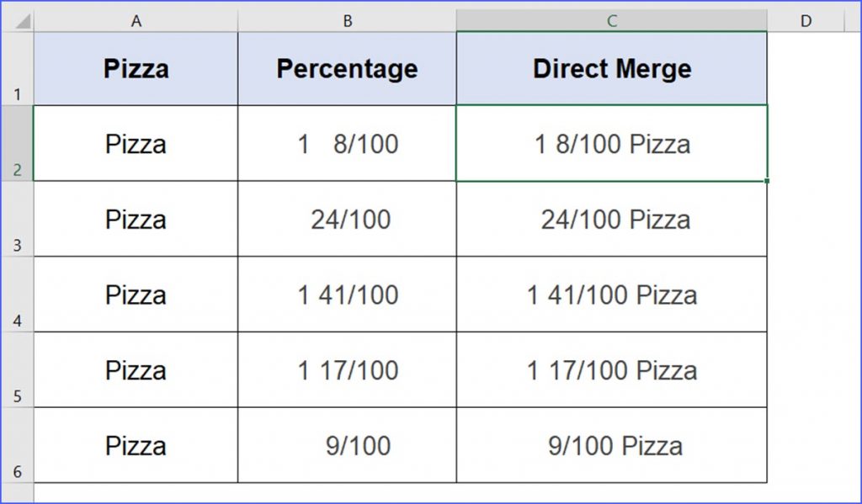This screenshot has width=862, height=504.
Task: Select column A header
Action: [136, 21]
